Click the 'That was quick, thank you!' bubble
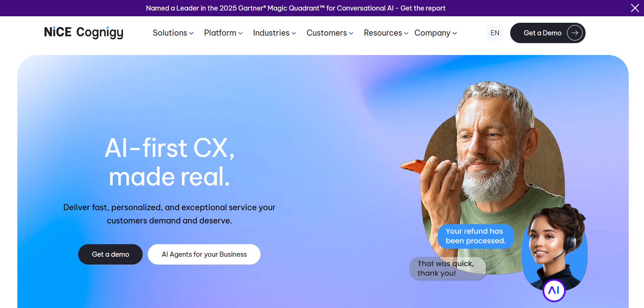The image size is (644, 308). pos(448,268)
